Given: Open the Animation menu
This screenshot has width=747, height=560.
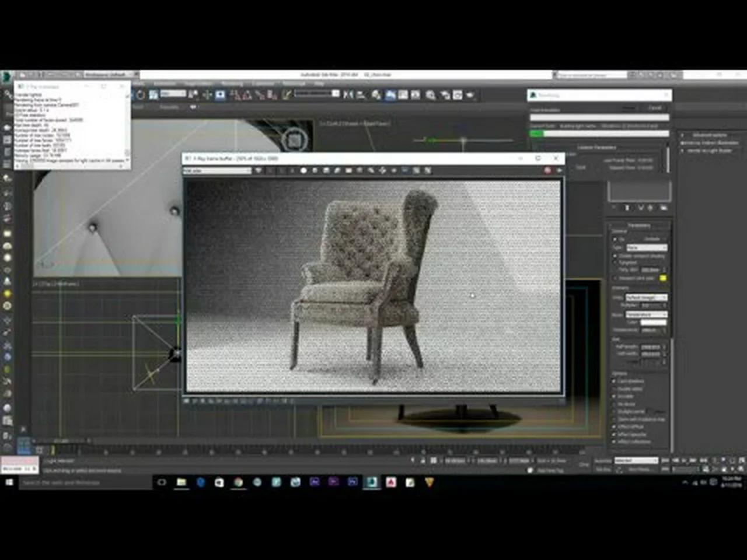Looking at the screenshot, I should pyautogui.click(x=165, y=83).
